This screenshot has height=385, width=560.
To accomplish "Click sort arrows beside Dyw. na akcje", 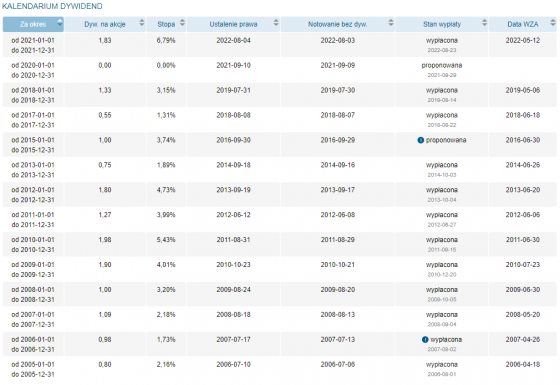I will click(142, 24).
